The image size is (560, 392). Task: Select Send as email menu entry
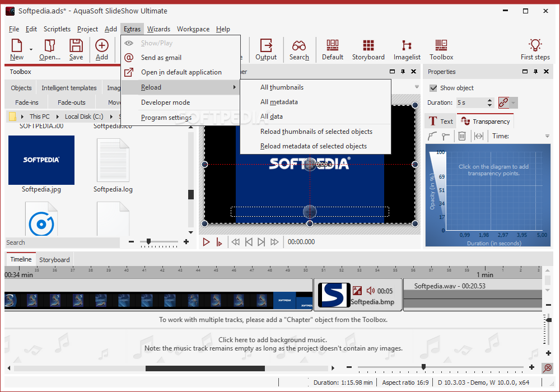(181, 58)
